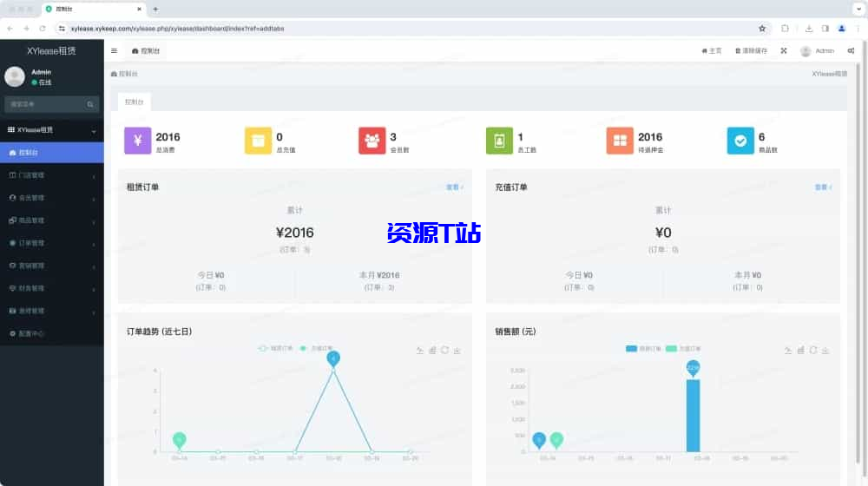Restore the order trend chart
The height and width of the screenshot is (486, 868).
[x=445, y=351]
